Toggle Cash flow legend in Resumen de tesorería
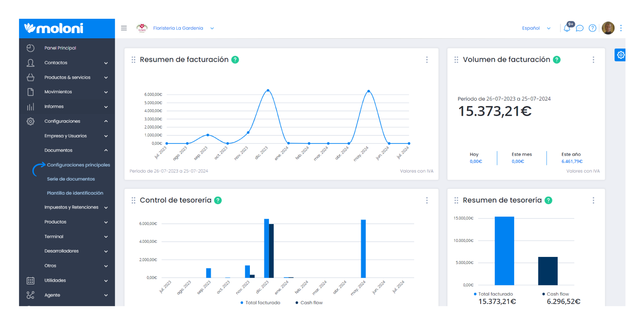 pyautogui.click(x=556, y=294)
